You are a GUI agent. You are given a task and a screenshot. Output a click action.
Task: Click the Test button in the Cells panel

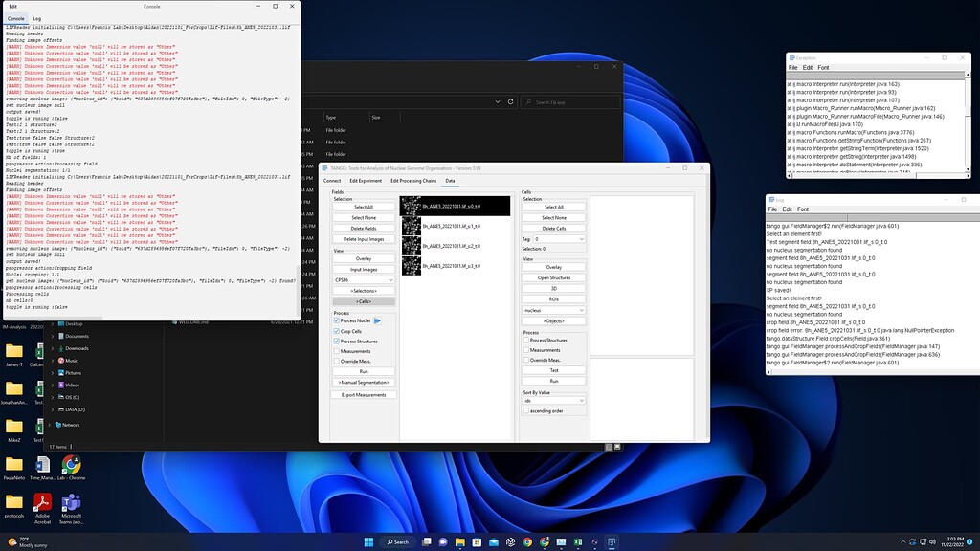(x=554, y=370)
